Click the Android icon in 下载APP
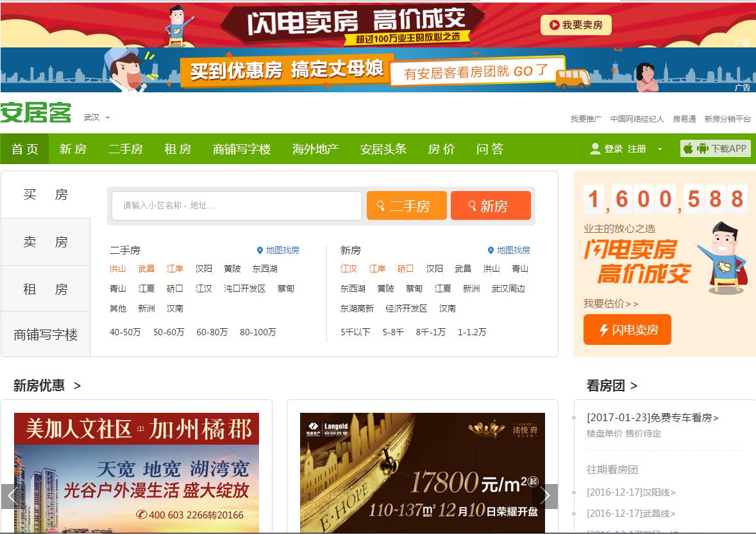The width and height of the screenshot is (756, 534). (x=703, y=149)
